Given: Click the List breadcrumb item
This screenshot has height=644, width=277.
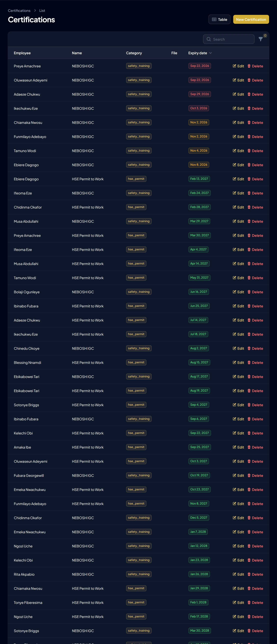Looking at the screenshot, I should [42, 11].
